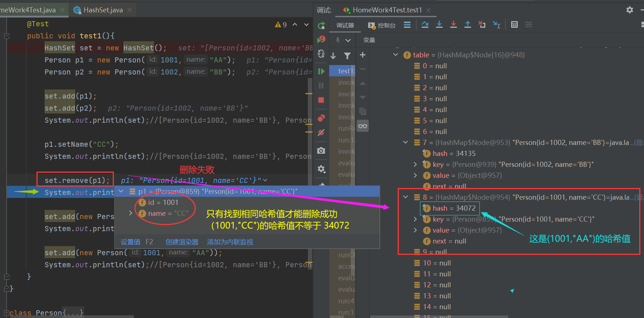Open thread selector dropdown

click(x=348, y=40)
